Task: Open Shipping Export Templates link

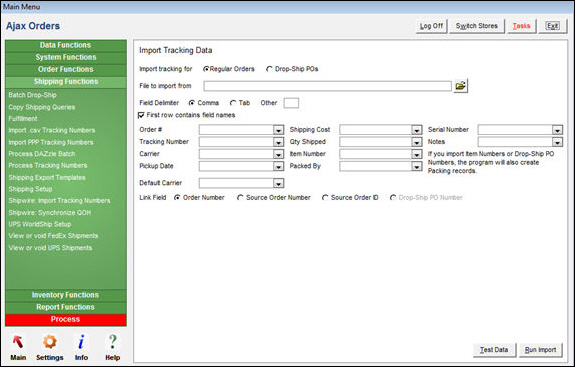Action: pyautogui.click(x=47, y=177)
